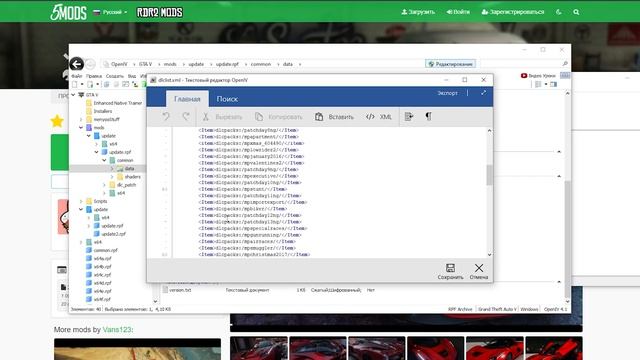The image size is (640, 360).
Task: Click the XML format button
Action: [379, 117]
